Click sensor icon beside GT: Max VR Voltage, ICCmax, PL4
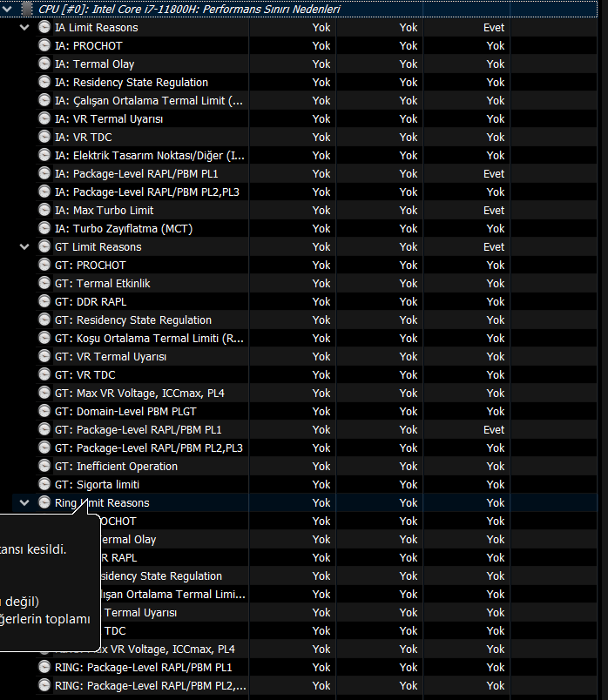This screenshot has width=608, height=700. 44,394
